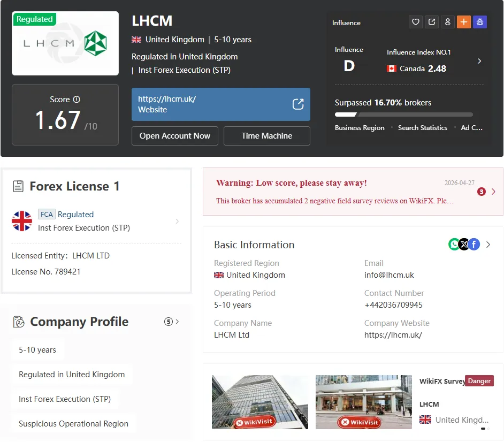The height and width of the screenshot is (442, 504).
Task: Click the external link icon on Website bar
Action: tap(298, 104)
